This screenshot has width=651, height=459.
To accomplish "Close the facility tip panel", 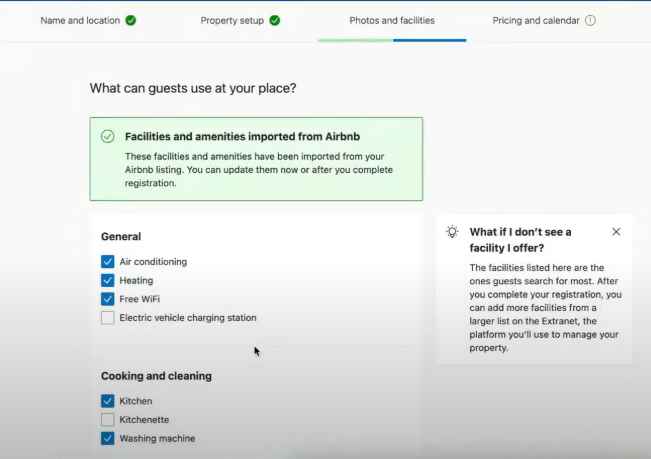I will tap(616, 232).
